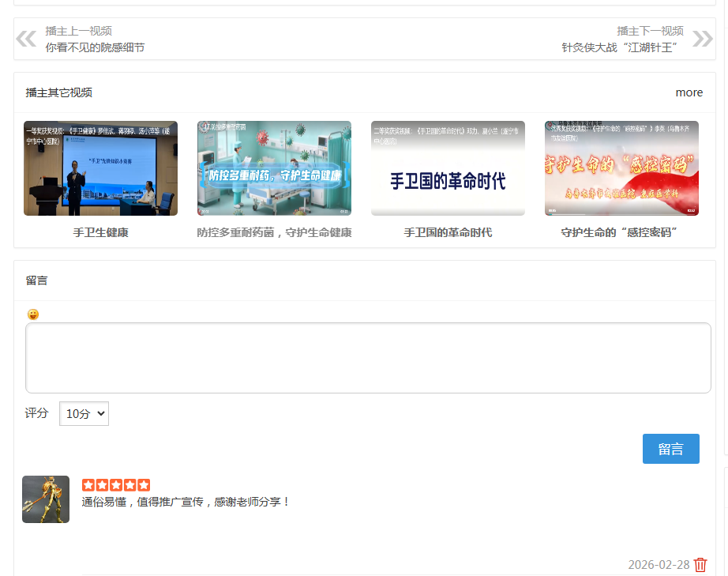Open the 手卫生健康 video thumbnail
Screen dimensions: 728x576
coord(100,168)
